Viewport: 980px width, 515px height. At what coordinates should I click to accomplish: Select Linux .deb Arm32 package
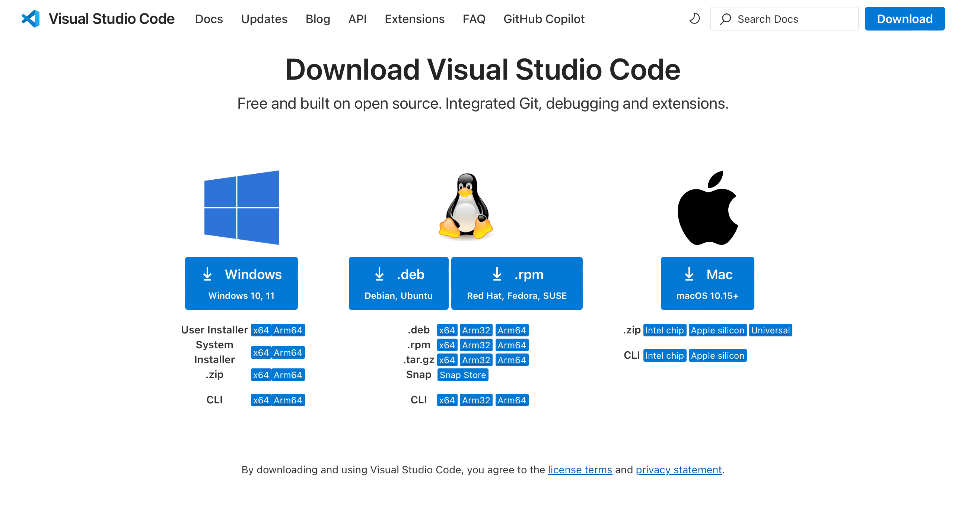(476, 330)
